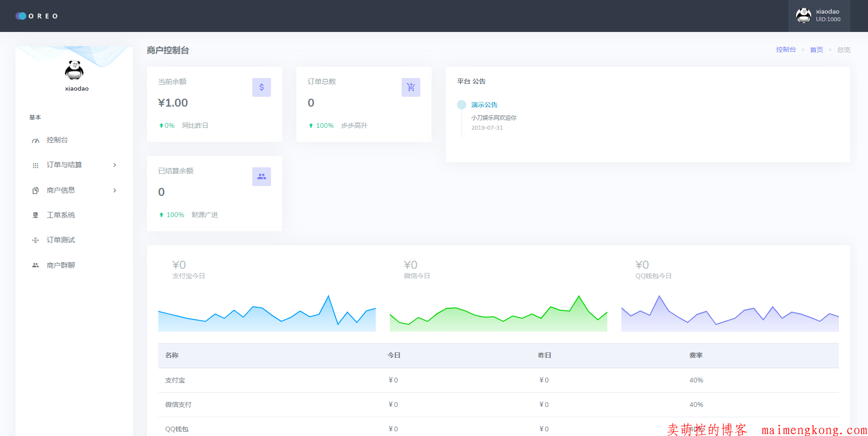Click the 首页 breadcrumb link

[x=816, y=50]
